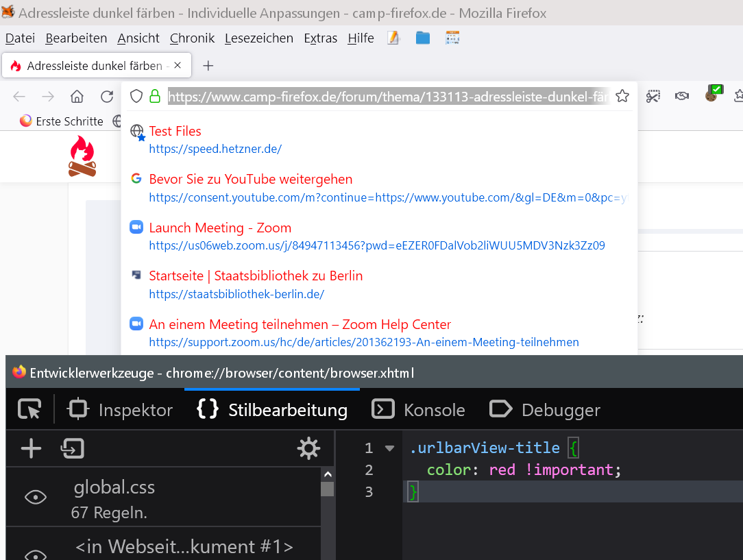Image resolution: width=743 pixels, height=560 pixels.
Task: Open Startseite Staatsbibliothek zu Berlin suggestion
Action: click(x=256, y=276)
